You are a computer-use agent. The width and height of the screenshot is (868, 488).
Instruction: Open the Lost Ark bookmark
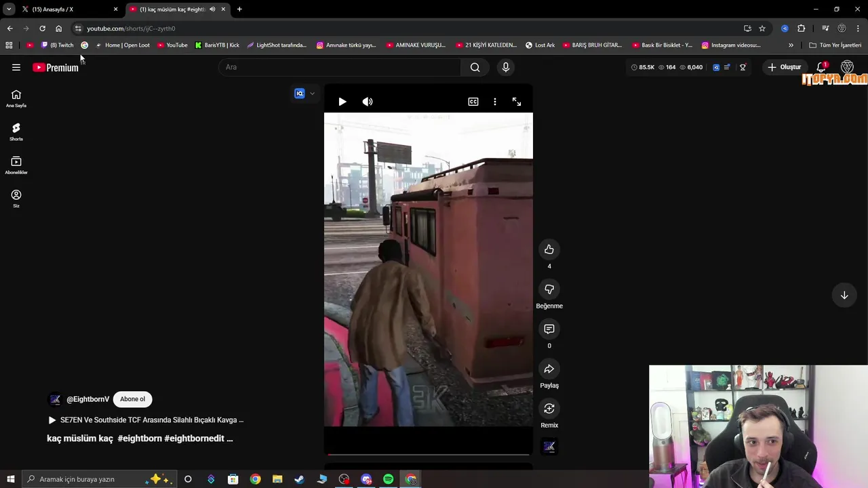pyautogui.click(x=540, y=45)
